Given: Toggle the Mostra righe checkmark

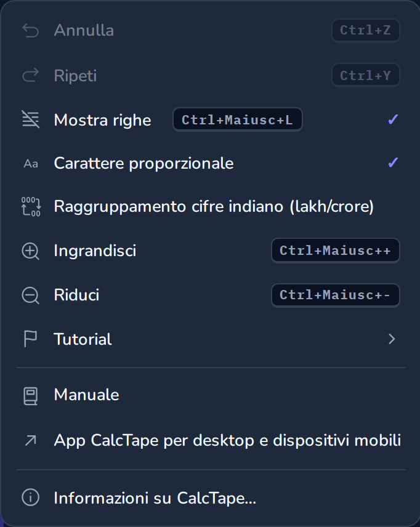Looking at the screenshot, I should tap(393, 119).
